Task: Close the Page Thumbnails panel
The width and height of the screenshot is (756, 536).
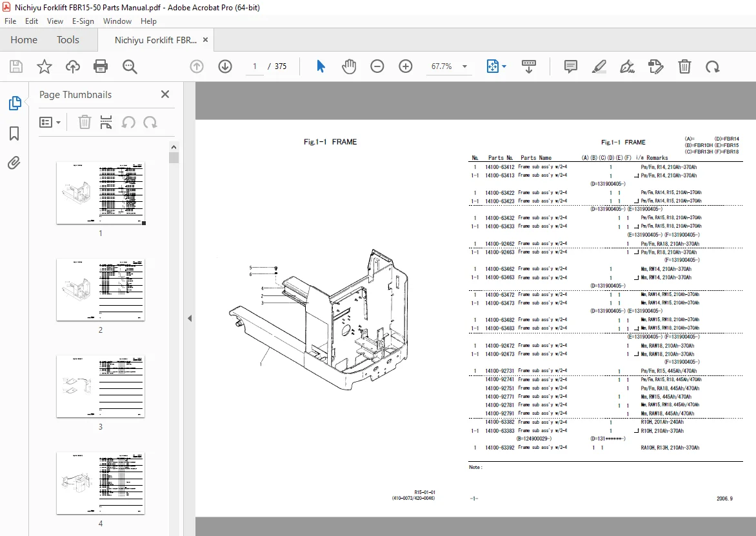Action: pyautogui.click(x=165, y=94)
